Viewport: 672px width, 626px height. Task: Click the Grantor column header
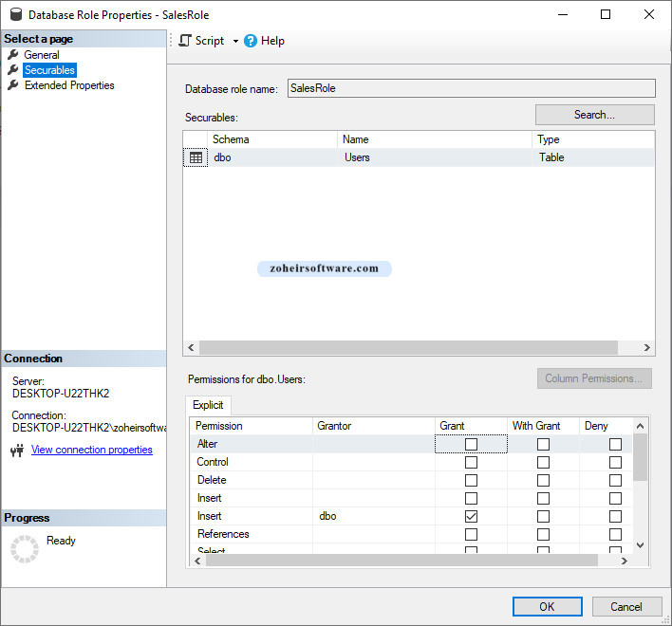[374, 426]
